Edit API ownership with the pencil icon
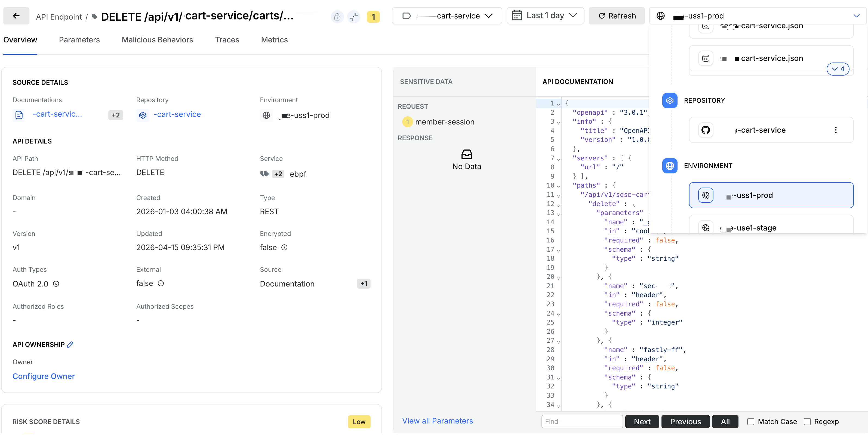This screenshot has width=868, height=436. pyautogui.click(x=70, y=344)
